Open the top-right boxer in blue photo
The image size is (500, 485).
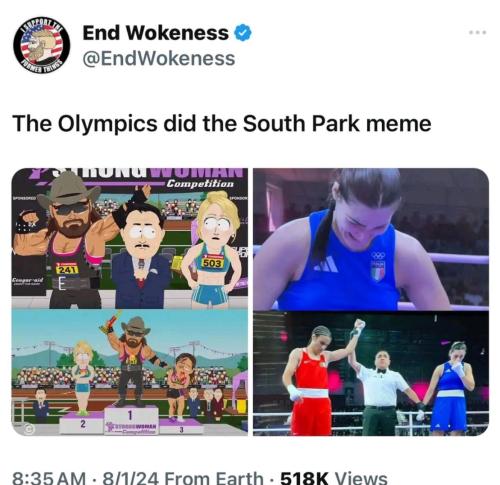click(371, 239)
